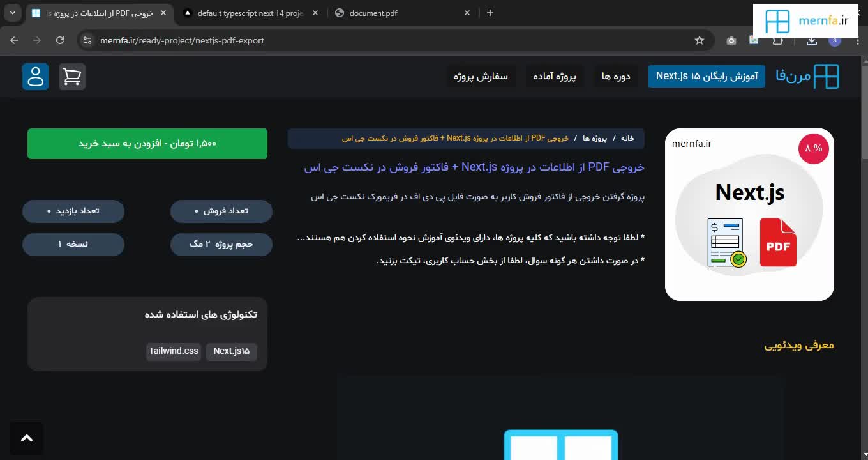This screenshot has width=868, height=460.
Task: Reload the current page
Action: (60, 40)
